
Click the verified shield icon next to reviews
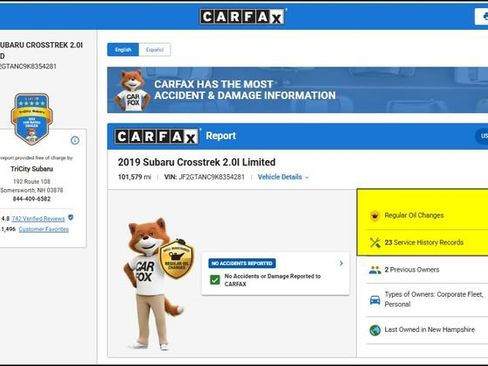tap(71, 218)
